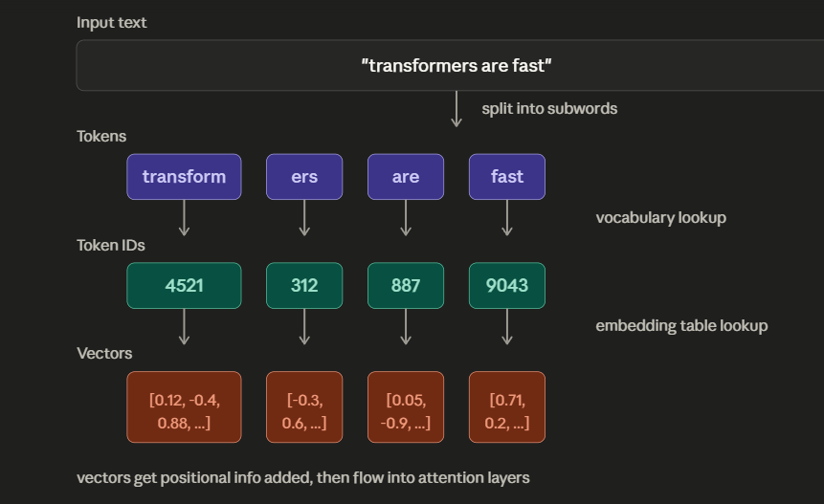The width and height of the screenshot is (824, 504).
Task: Select the 'ers' token box
Action: click(304, 176)
